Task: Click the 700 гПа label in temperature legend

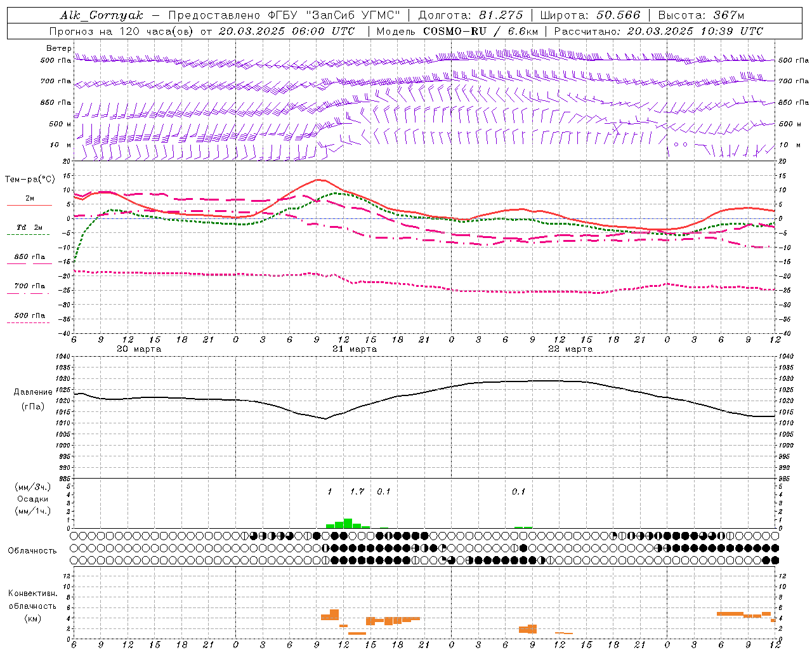Action: pyautogui.click(x=30, y=286)
